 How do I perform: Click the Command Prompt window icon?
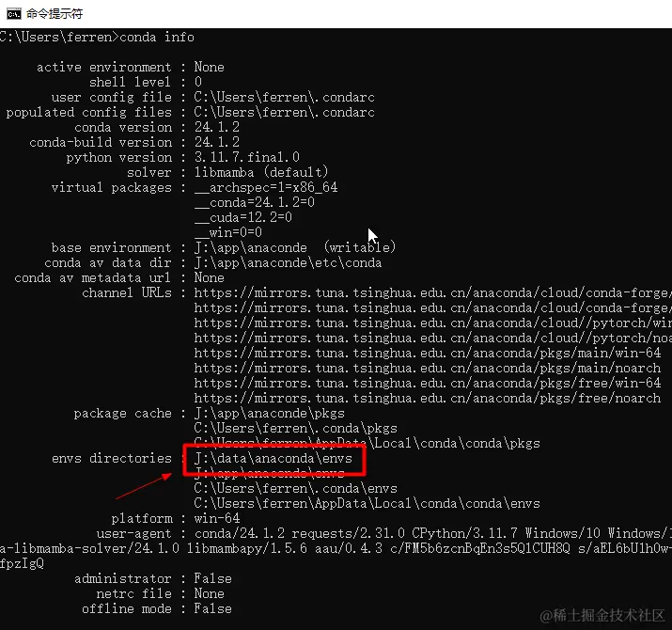click(14, 14)
